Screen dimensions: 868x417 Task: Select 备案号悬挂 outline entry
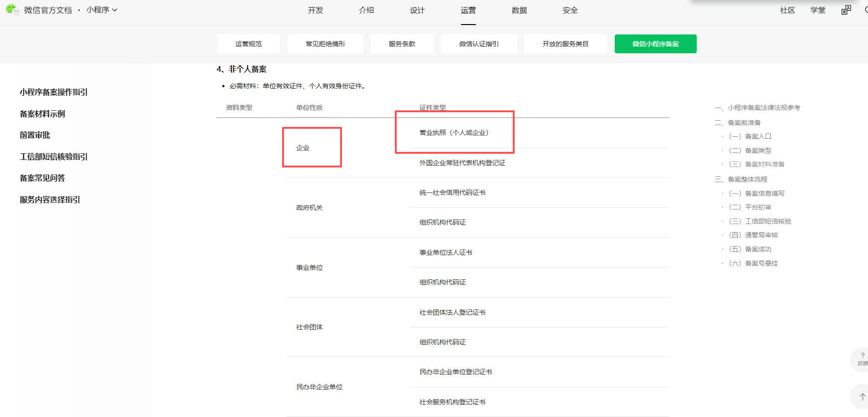tap(753, 263)
